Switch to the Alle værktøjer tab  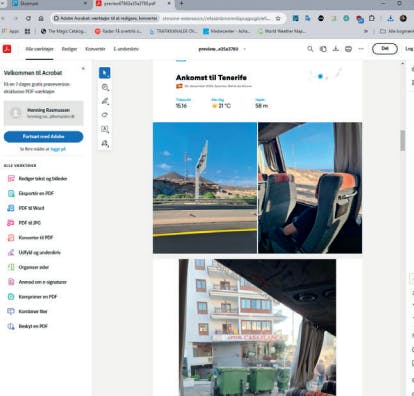(x=39, y=49)
